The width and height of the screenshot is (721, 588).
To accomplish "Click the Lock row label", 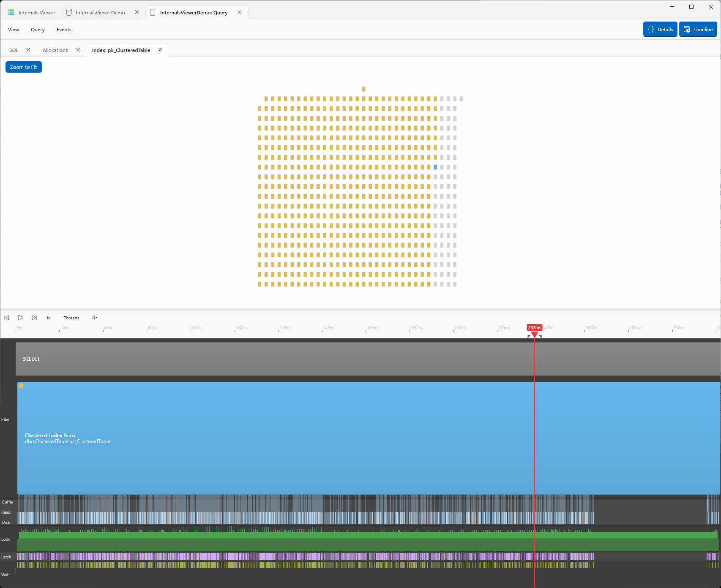I will coord(5,539).
